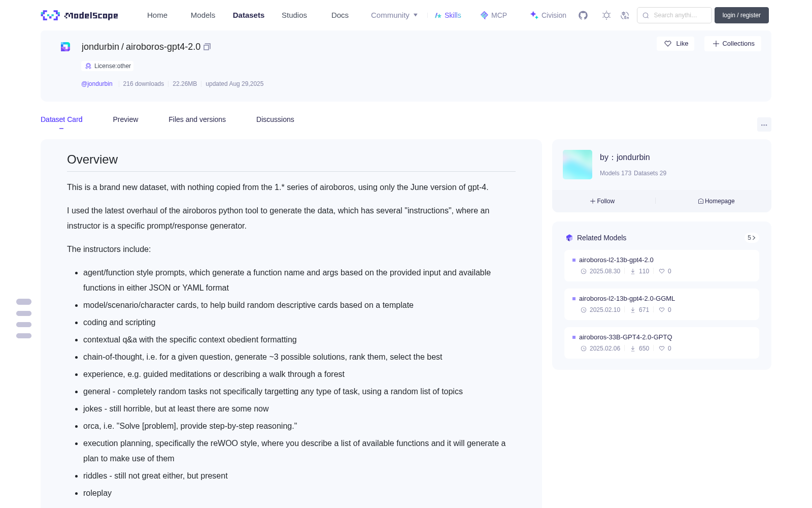The image size is (812, 508).
Task: Copy dataset name via copy icon
Action: (x=207, y=47)
